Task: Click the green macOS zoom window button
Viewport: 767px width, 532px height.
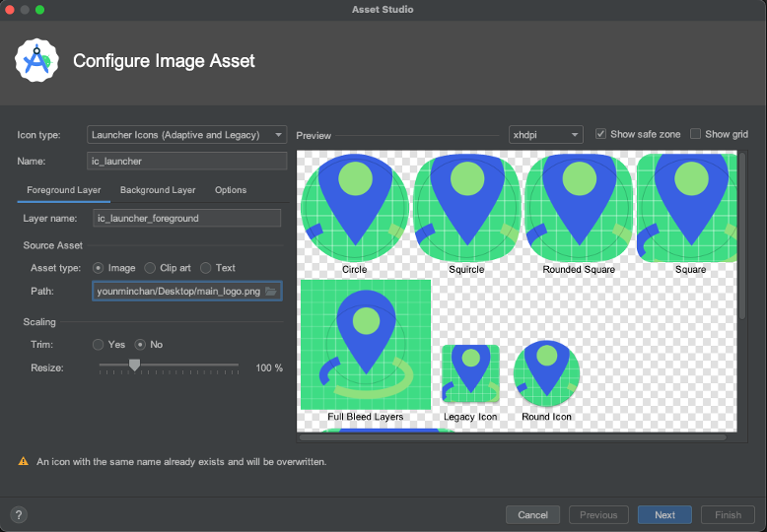Action: coord(40,10)
